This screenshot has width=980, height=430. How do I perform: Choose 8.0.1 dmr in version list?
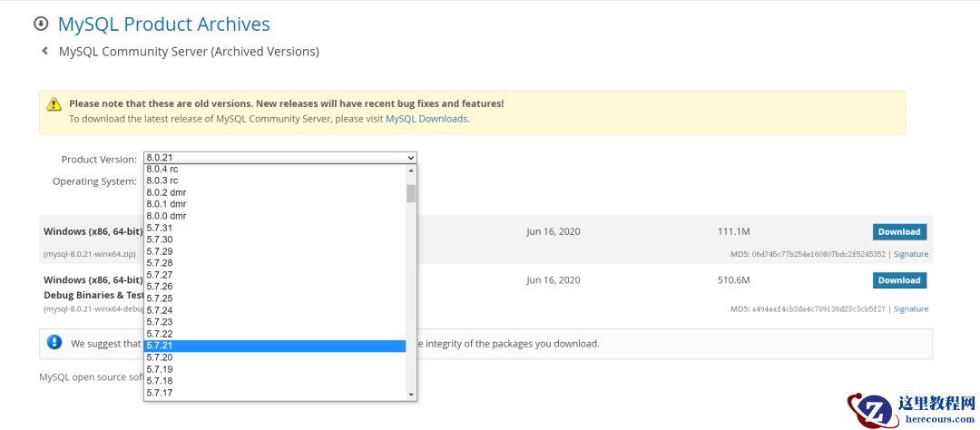(x=275, y=204)
